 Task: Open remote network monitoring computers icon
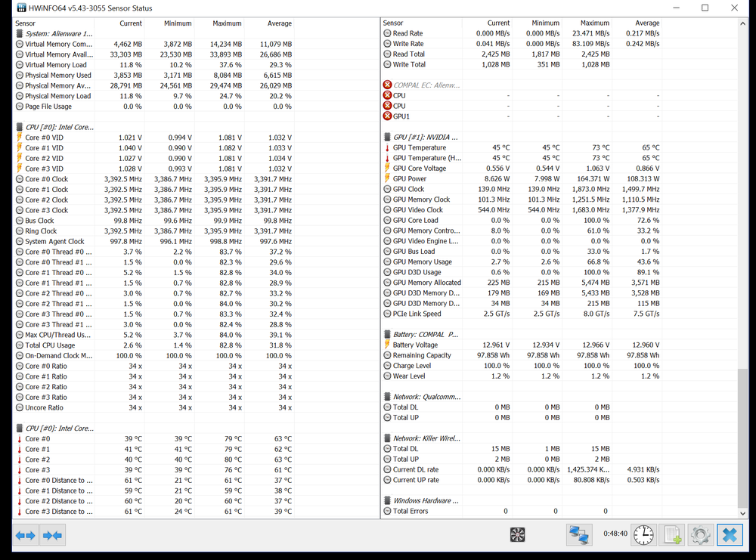579,535
